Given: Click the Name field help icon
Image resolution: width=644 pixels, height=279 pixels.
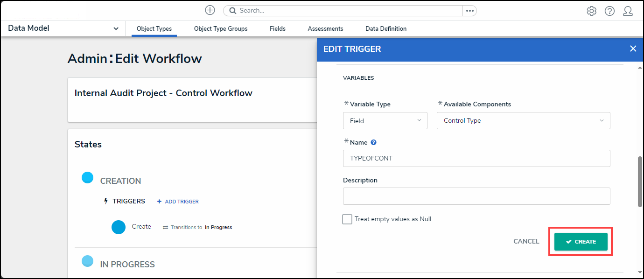Looking at the screenshot, I should (x=373, y=143).
